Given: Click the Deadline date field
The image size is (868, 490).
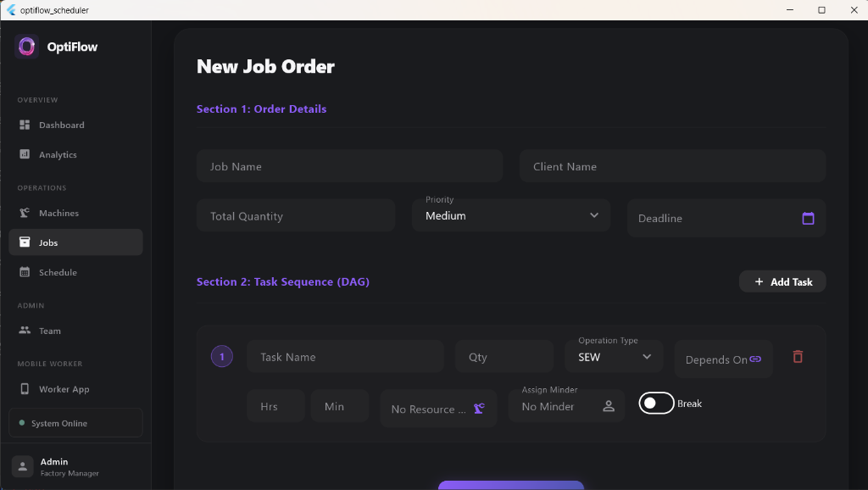Looking at the screenshot, I should click(726, 218).
